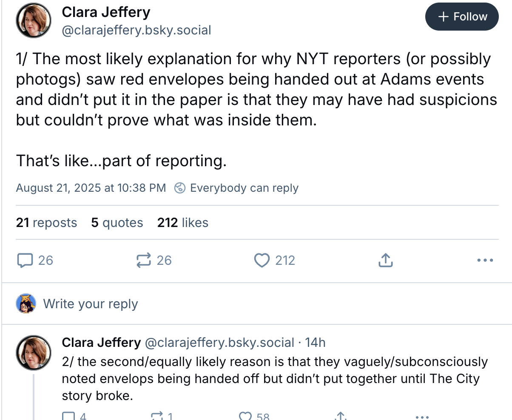View the 5 quotes list

117,223
